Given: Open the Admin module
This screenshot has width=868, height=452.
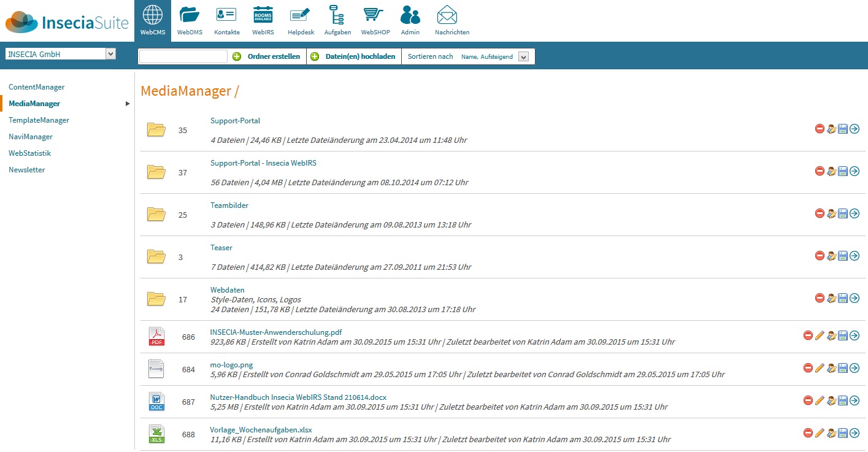Looking at the screenshot, I should (x=410, y=20).
